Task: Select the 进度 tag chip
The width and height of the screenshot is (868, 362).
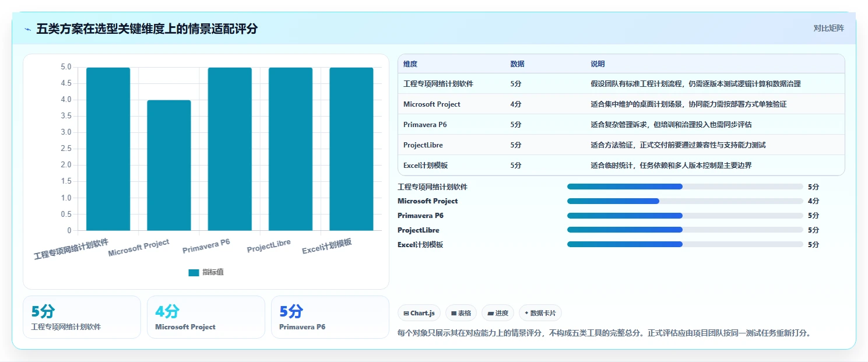Action: (498, 313)
